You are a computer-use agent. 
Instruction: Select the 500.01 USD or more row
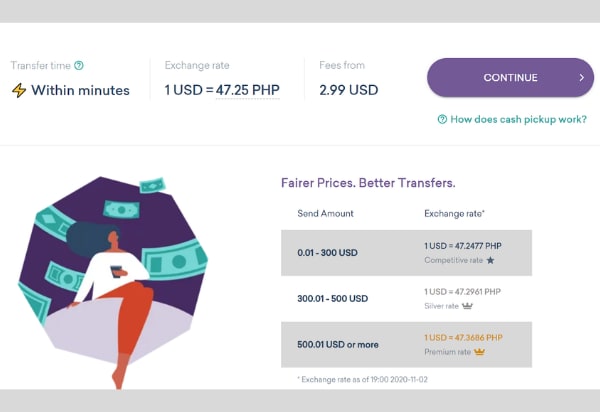click(x=406, y=344)
